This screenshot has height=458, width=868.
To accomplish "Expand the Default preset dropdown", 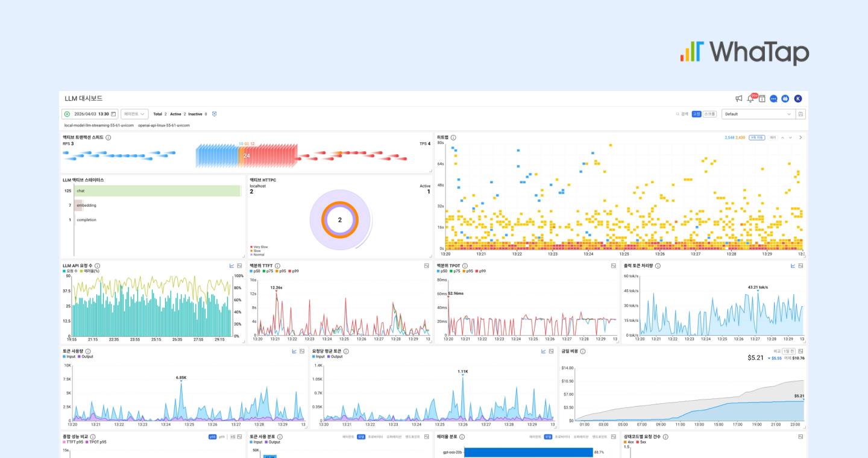I will pyautogui.click(x=758, y=114).
